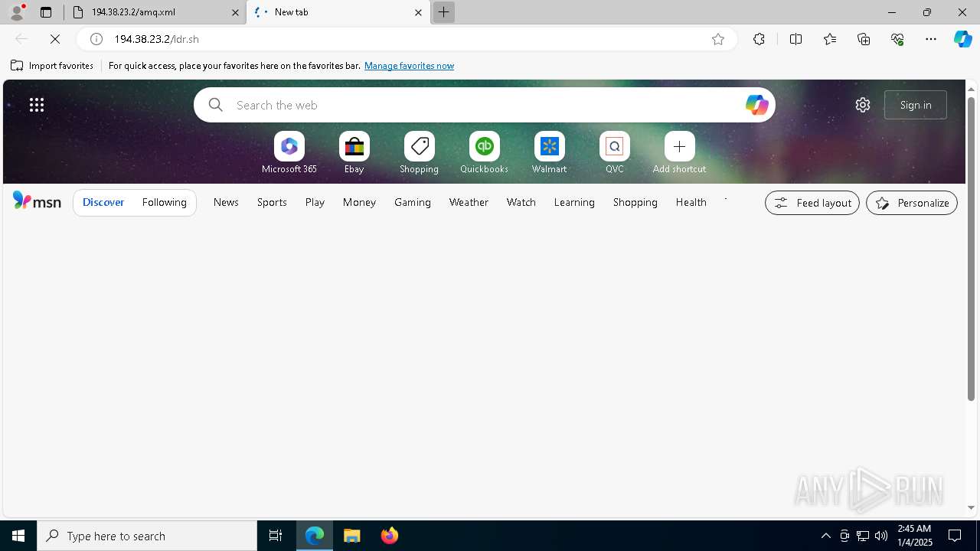
Task: Open the Windows Start menu
Action: click(18, 536)
